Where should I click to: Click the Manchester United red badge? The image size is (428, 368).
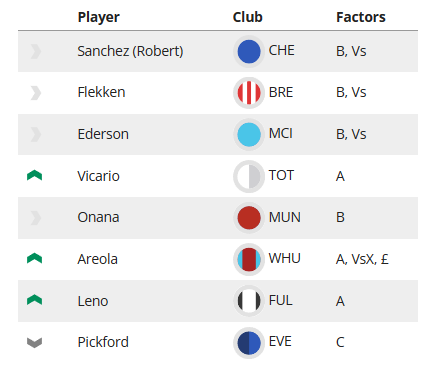(x=249, y=218)
